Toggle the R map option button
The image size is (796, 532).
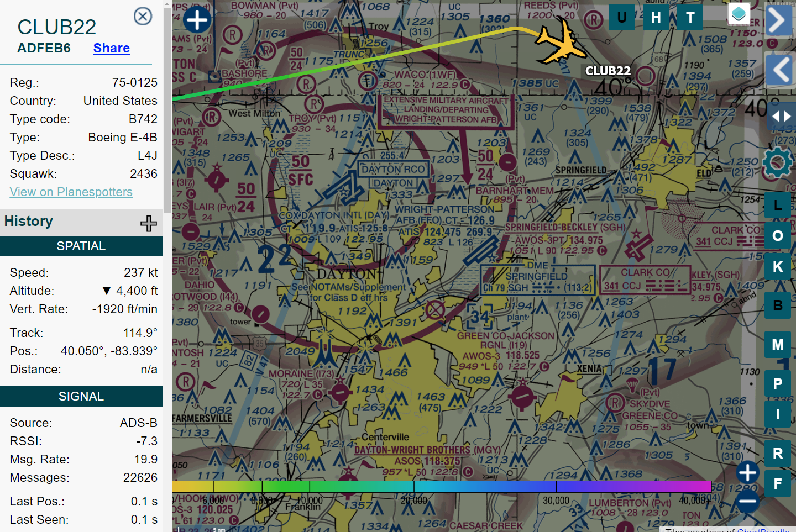pos(778,454)
